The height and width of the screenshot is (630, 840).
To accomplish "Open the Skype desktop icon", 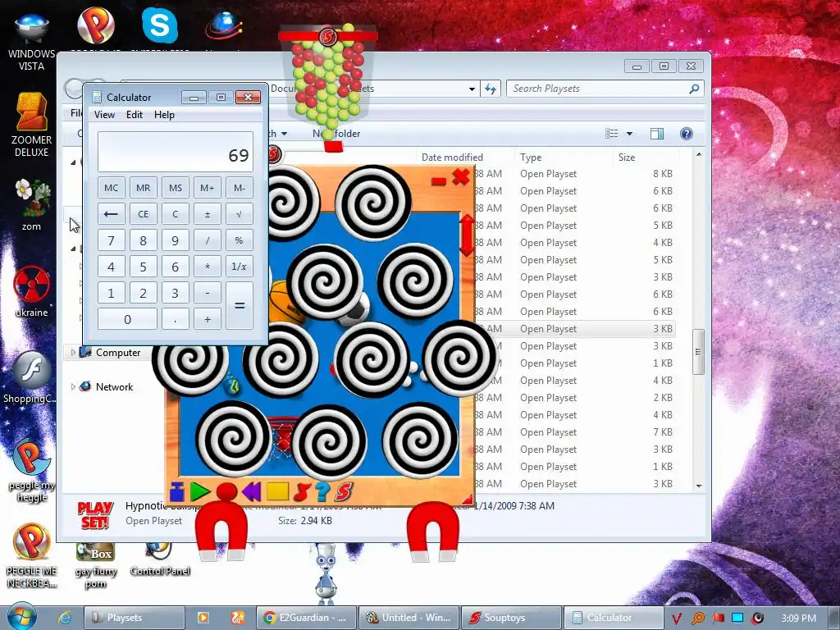I will click(x=160, y=25).
